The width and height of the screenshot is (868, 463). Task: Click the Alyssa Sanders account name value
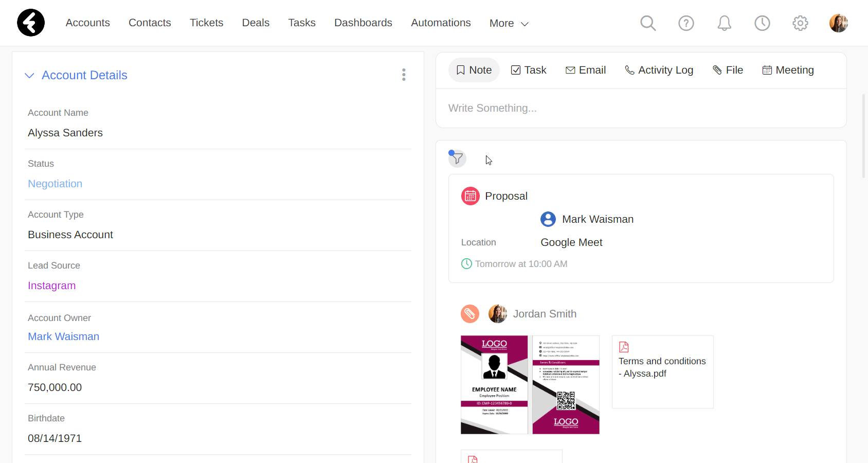click(65, 133)
